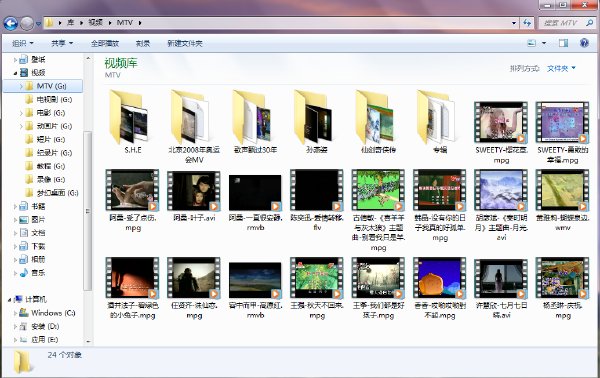Go back with the blue Back arrow

coord(11,23)
